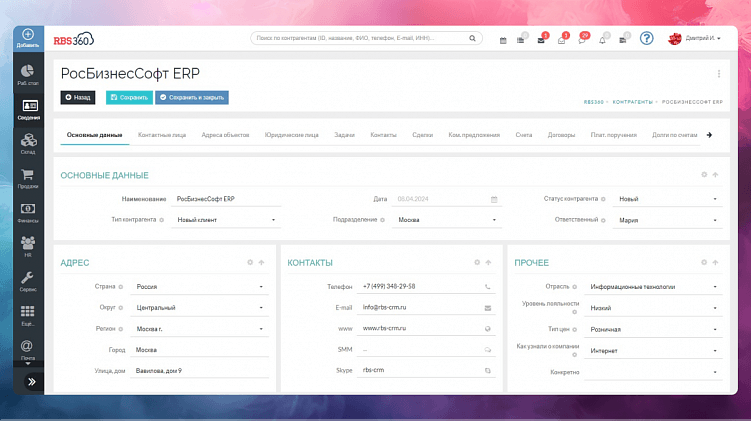Viewport: 751px width, 421px height.
Task: Open the Дмитрий И. user menu
Action: pyautogui.click(x=694, y=38)
